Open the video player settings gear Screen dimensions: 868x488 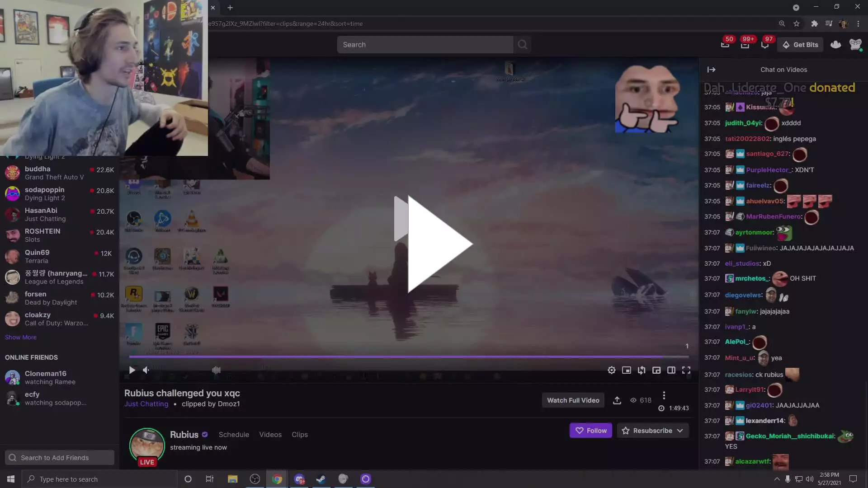coord(612,370)
